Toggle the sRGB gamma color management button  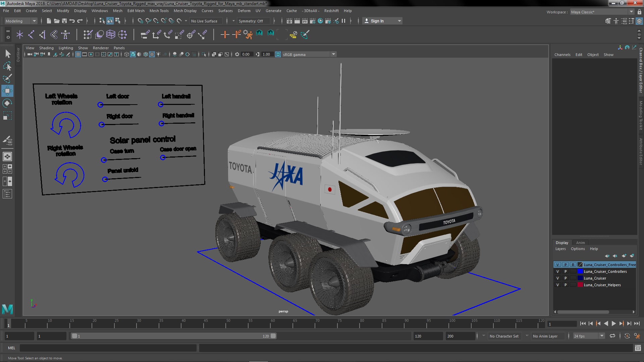pos(278,54)
